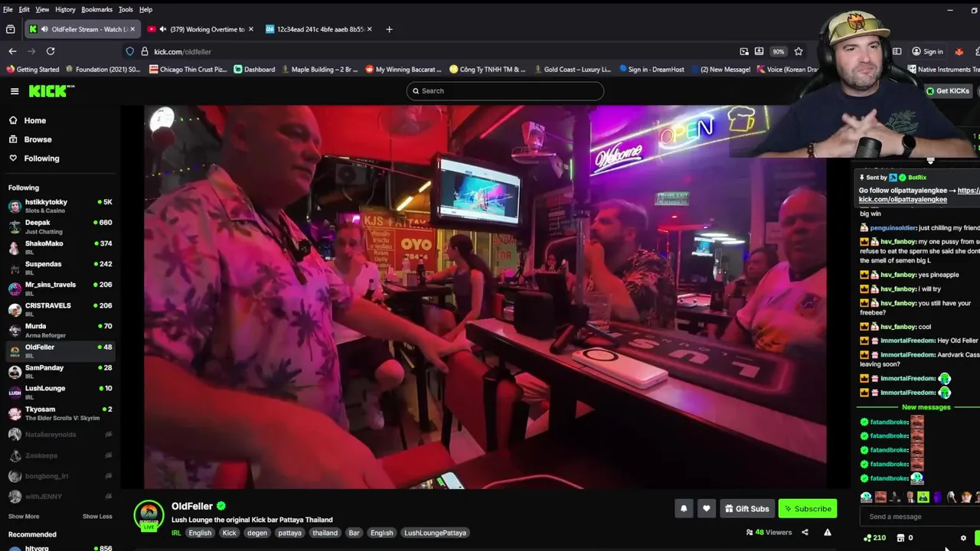
Task: Click Sign in in the toolbar
Action: click(927, 51)
